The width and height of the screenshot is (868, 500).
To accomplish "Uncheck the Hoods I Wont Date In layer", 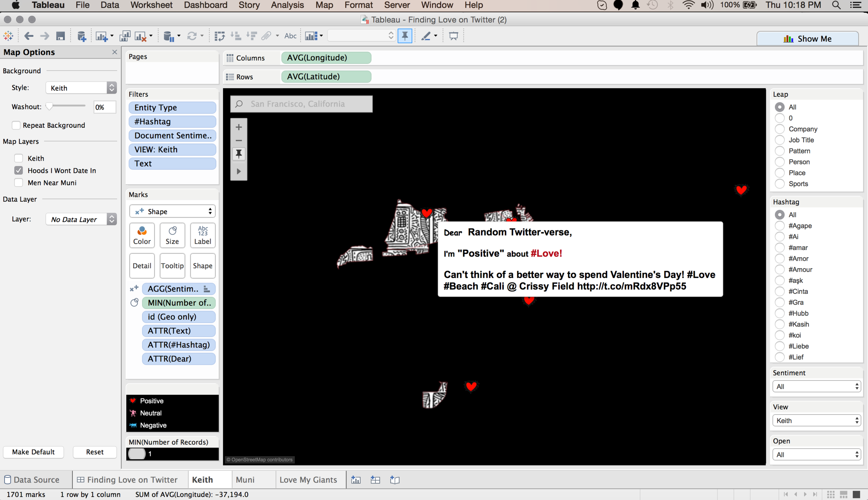I will point(19,170).
